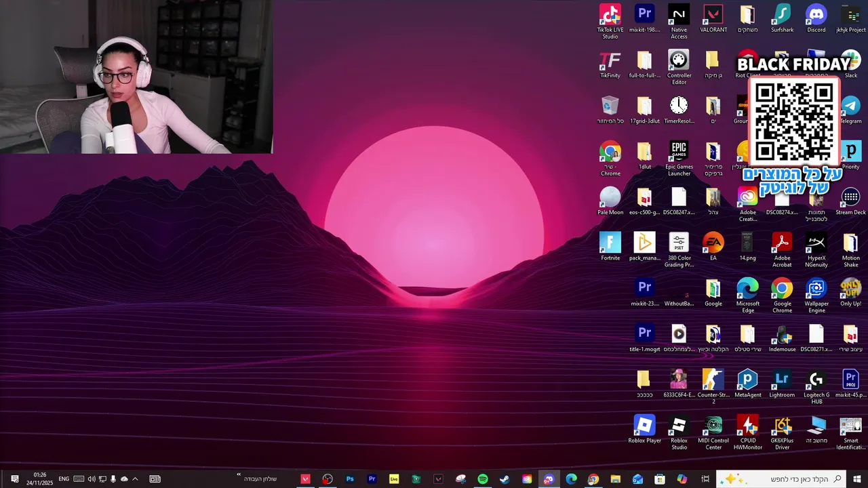
Task: Open the Controller Editor app
Action: tap(679, 67)
